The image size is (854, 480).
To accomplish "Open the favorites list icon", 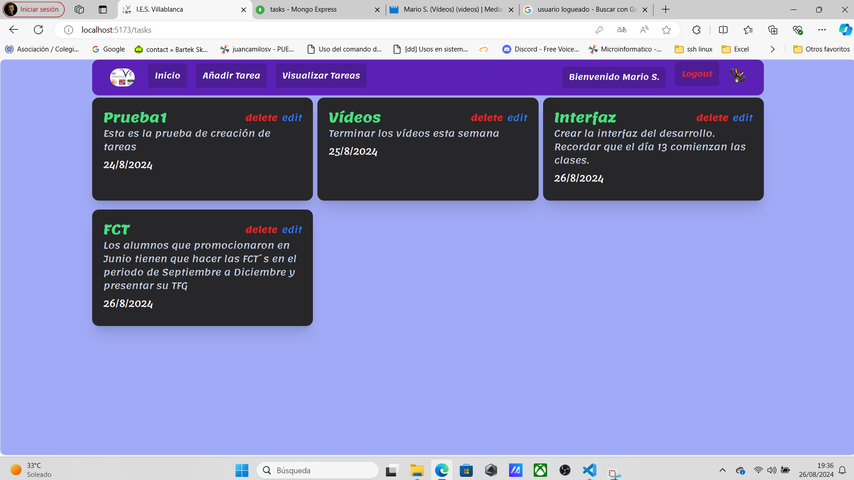I will (748, 30).
